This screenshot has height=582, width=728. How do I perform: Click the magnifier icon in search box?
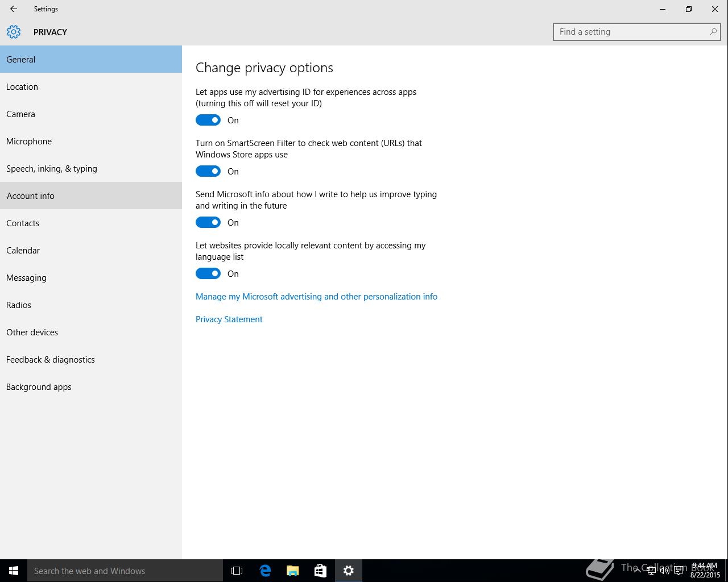tap(713, 32)
